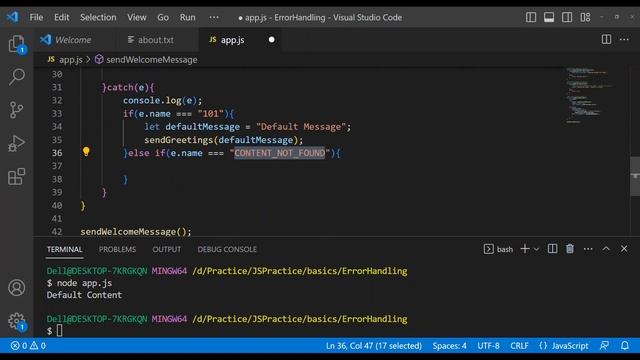640x360 pixels.
Task: Maximize the panel with the up chevron
Action: point(606,249)
